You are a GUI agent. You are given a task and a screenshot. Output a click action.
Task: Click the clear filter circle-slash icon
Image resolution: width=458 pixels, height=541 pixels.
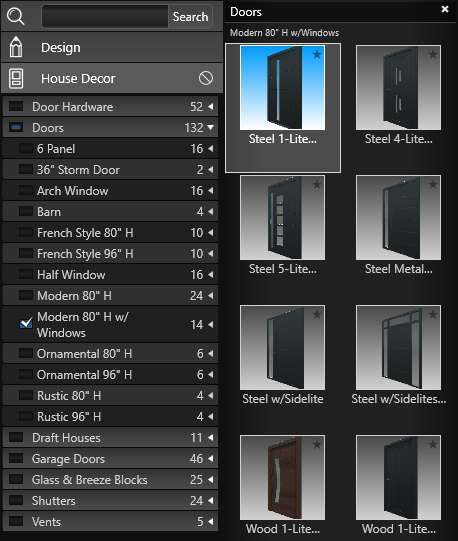tap(206, 78)
